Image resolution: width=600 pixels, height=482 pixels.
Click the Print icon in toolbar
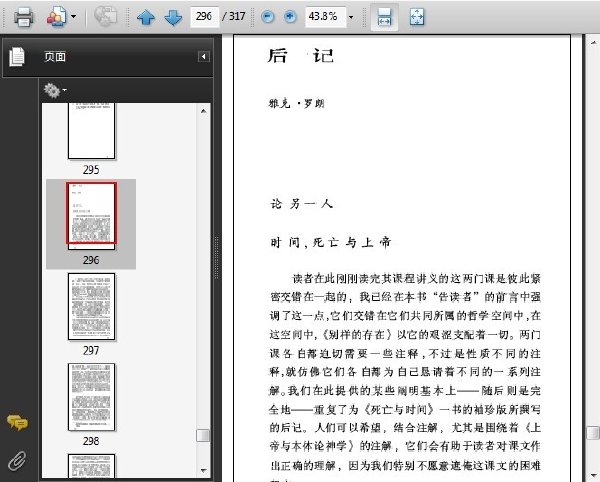click(x=23, y=17)
